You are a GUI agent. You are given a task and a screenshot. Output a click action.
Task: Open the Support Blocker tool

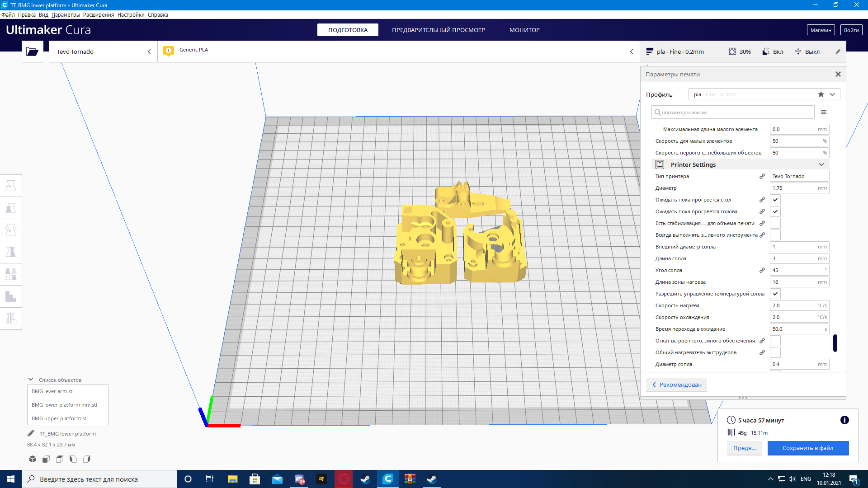tap(11, 319)
